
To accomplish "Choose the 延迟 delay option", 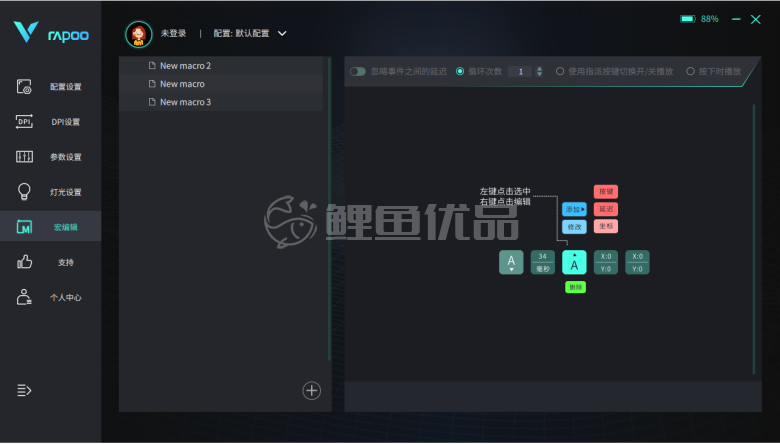I will tap(606, 209).
